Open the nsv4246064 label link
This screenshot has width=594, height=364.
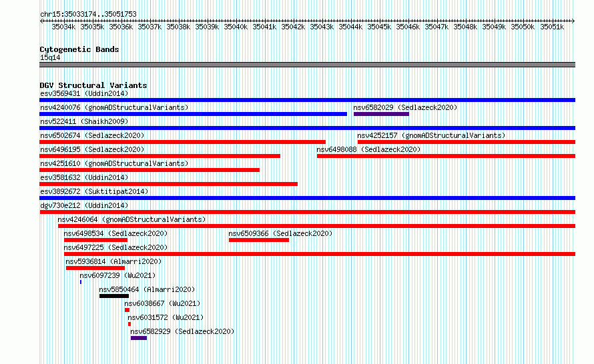pyautogui.click(x=131, y=219)
